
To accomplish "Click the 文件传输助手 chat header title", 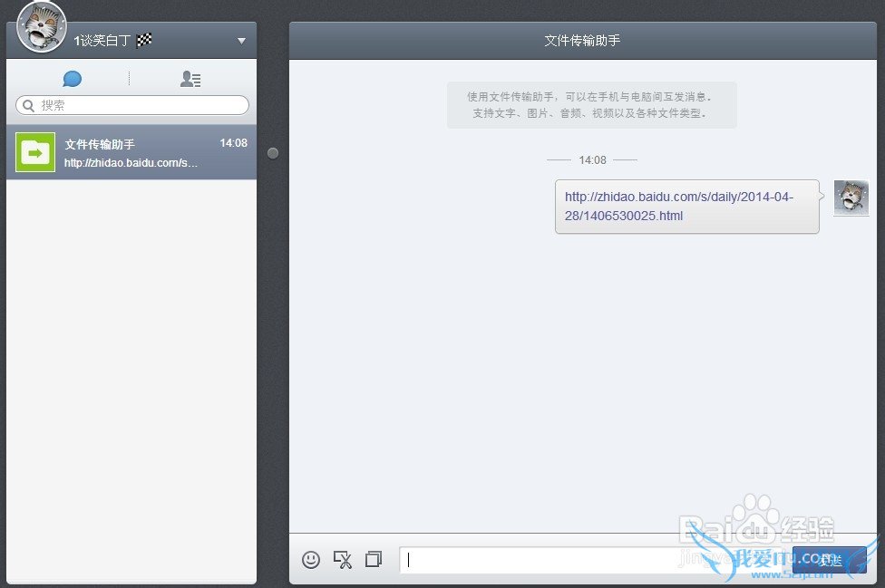I will coord(582,41).
